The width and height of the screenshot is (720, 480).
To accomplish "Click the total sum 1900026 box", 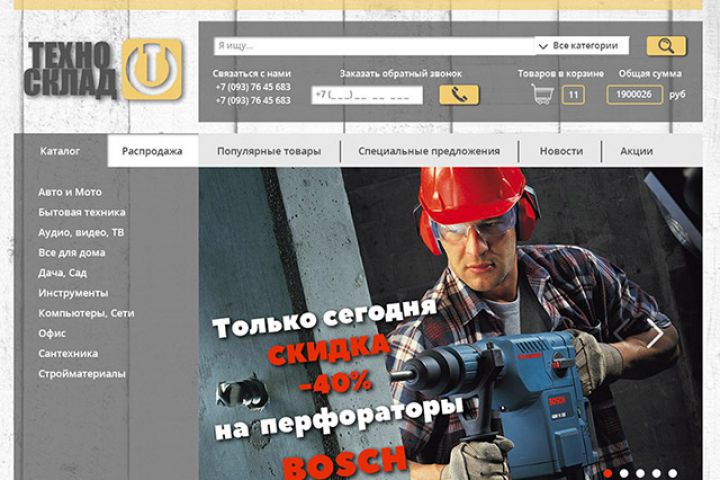I will point(634,95).
